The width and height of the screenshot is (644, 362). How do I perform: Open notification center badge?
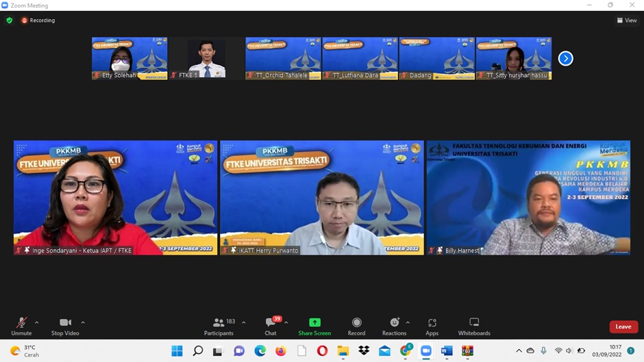click(x=631, y=351)
